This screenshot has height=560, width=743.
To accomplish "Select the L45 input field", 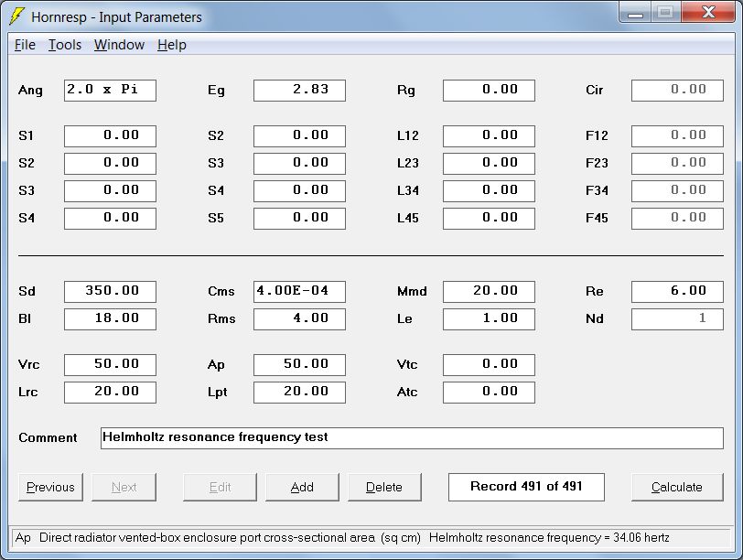I will click(489, 219).
